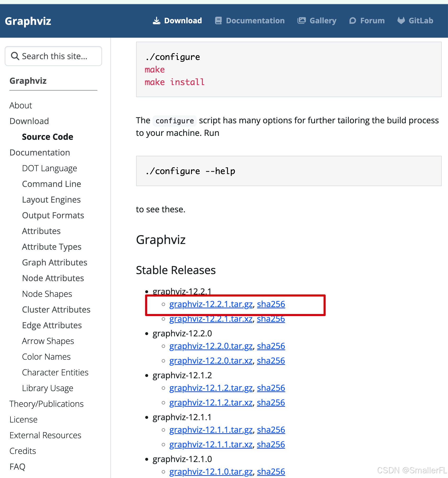Focus the Search this site field
This screenshot has width=448, height=478.
(x=53, y=56)
